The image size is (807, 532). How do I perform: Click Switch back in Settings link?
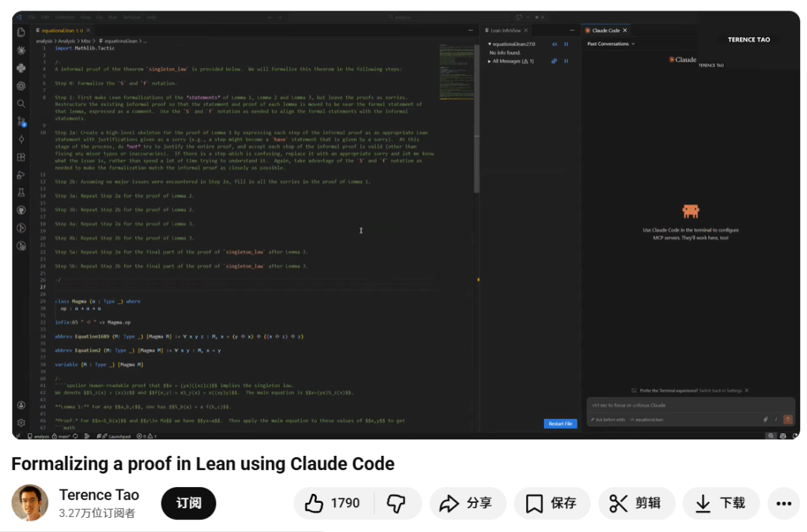point(720,391)
